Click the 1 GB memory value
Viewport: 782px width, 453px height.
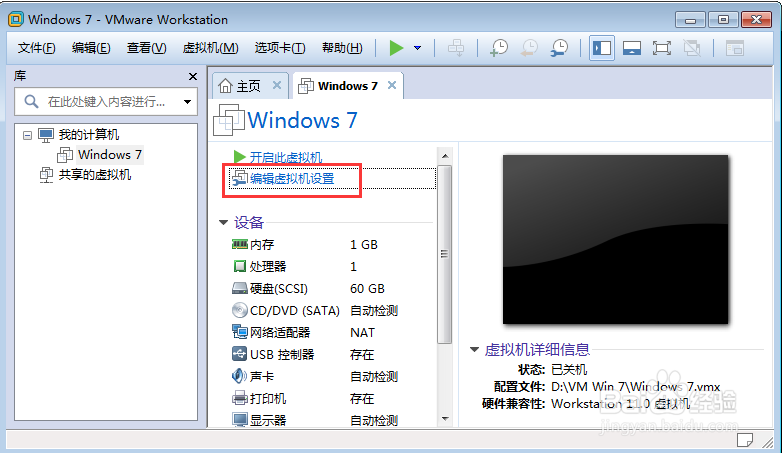[364, 244]
